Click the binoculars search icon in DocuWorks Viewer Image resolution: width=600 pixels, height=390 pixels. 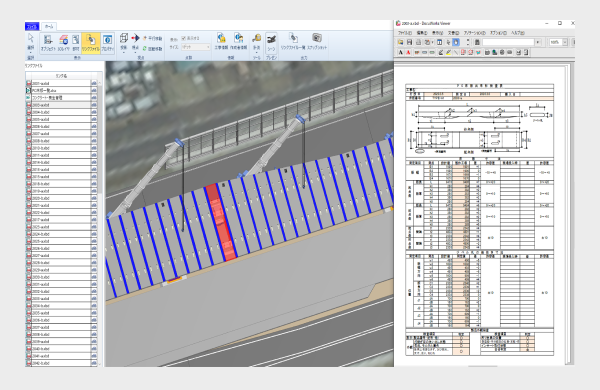tap(477, 42)
